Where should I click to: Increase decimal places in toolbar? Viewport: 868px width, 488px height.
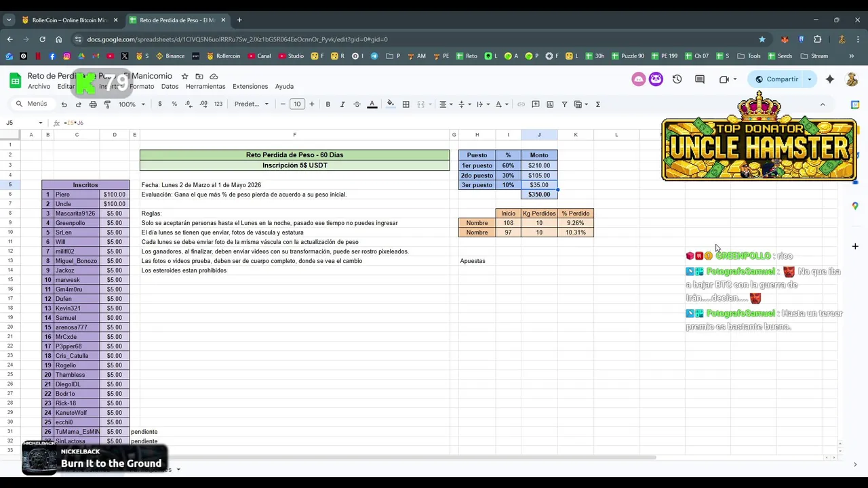[x=203, y=104]
